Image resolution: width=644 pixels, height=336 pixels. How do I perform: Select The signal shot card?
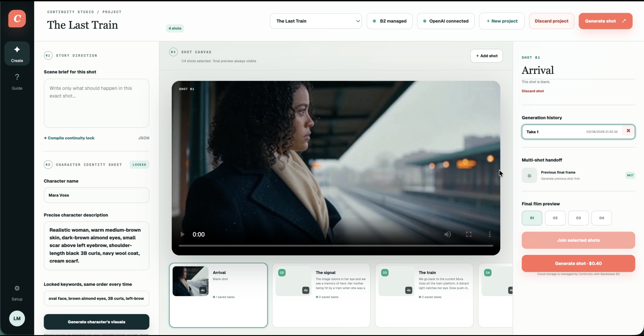point(321,295)
